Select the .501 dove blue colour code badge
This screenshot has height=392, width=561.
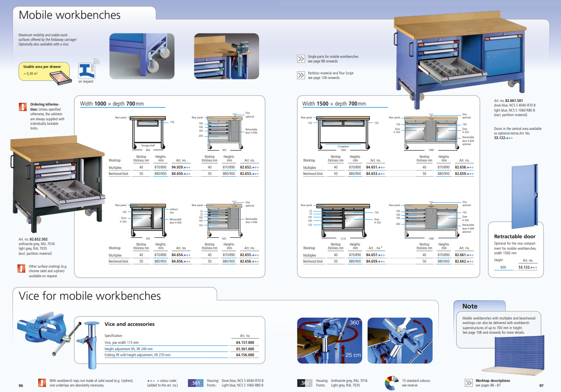194,383
